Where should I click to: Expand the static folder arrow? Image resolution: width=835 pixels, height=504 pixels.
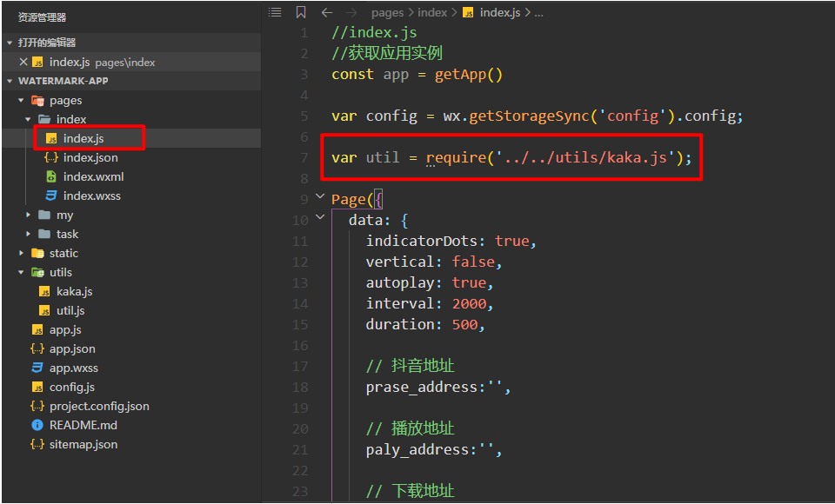(21, 254)
